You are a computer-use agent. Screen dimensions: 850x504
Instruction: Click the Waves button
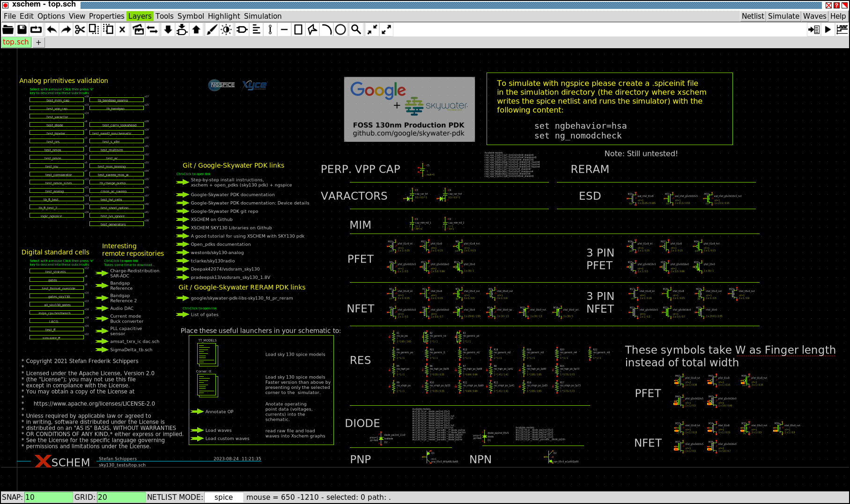point(815,16)
